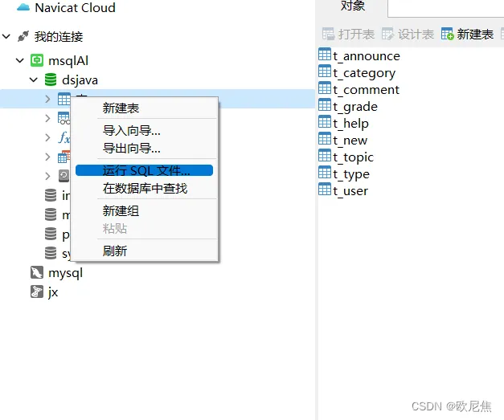The height and width of the screenshot is (420, 504).
Task: Select the dsjava database label
Action: pyautogui.click(x=80, y=80)
